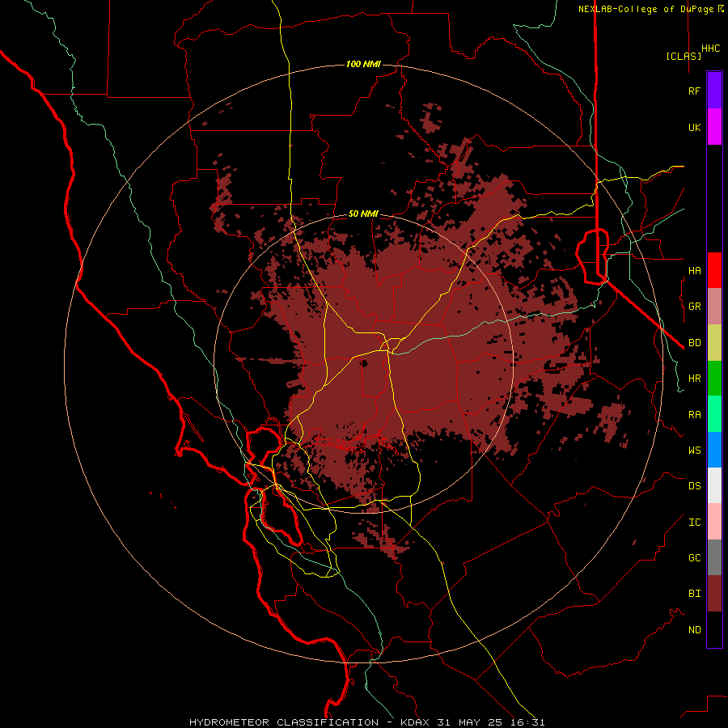This screenshot has width=728, height=728.
Task: Select the yellow BD legend swatch
Action: [x=714, y=342]
